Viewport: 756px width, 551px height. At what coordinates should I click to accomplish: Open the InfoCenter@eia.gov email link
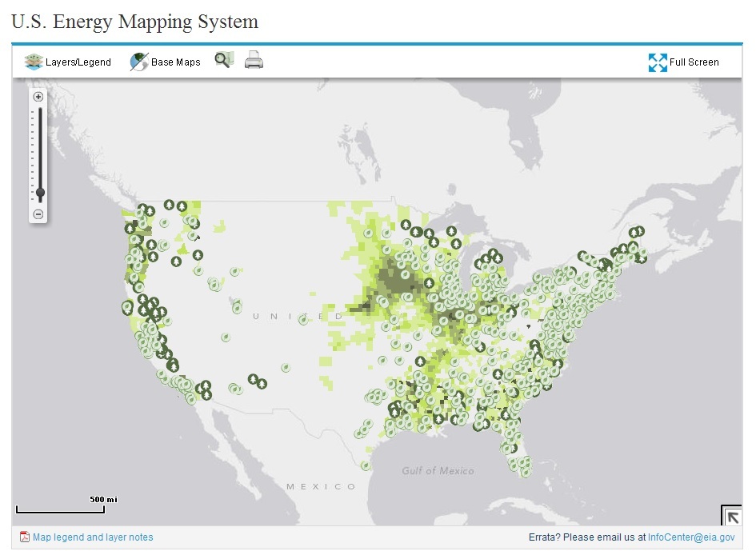click(690, 537)
